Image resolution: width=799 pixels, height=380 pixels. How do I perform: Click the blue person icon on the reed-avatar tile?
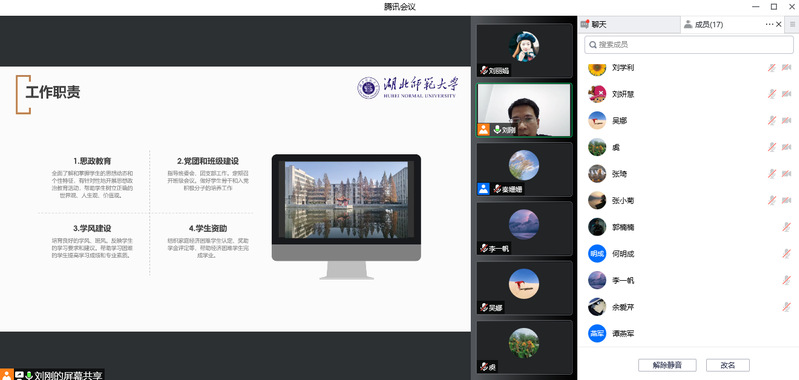(x=484, y=189)
